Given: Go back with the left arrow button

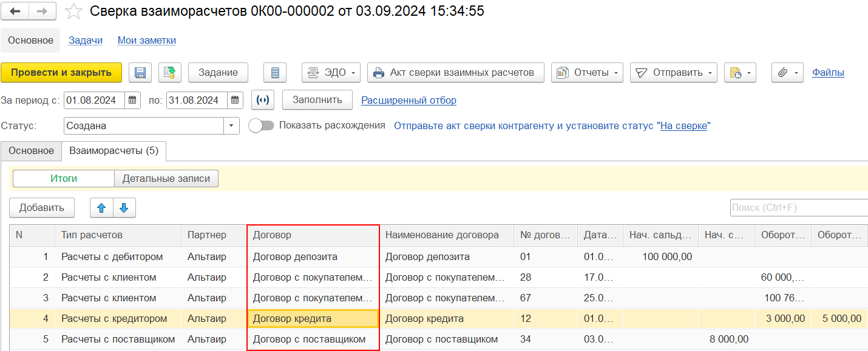Looking at the screenshot, I should [15, 11].
